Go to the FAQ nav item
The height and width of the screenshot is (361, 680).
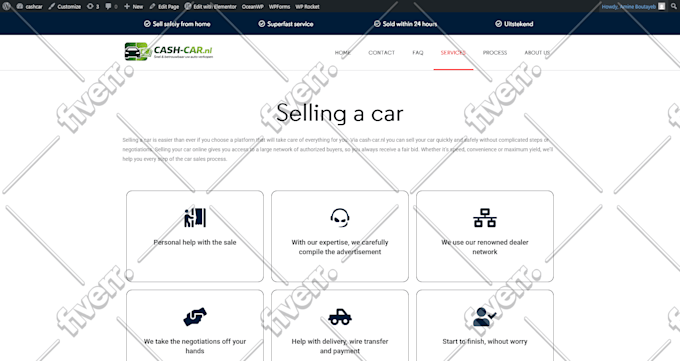pyautogui.click(x=418, y=53)
